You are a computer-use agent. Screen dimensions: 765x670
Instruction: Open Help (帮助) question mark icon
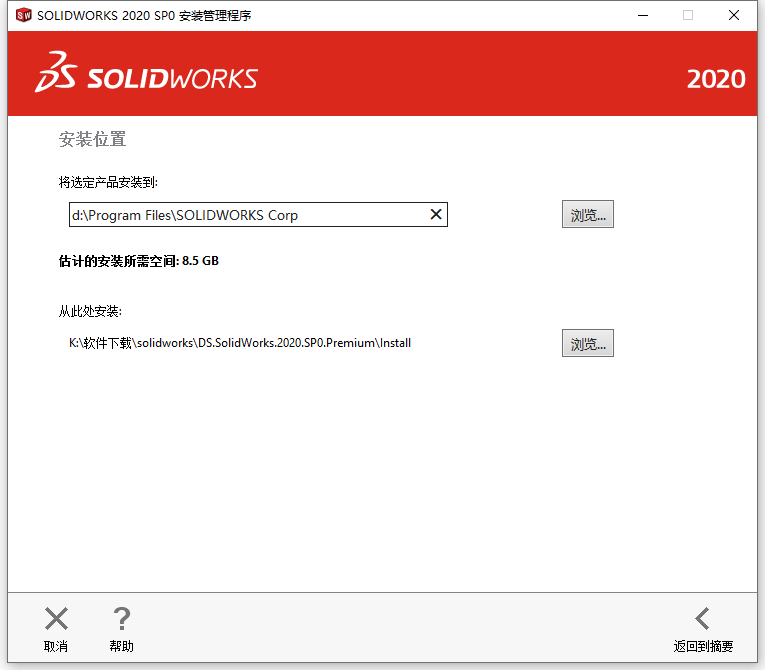121,619
